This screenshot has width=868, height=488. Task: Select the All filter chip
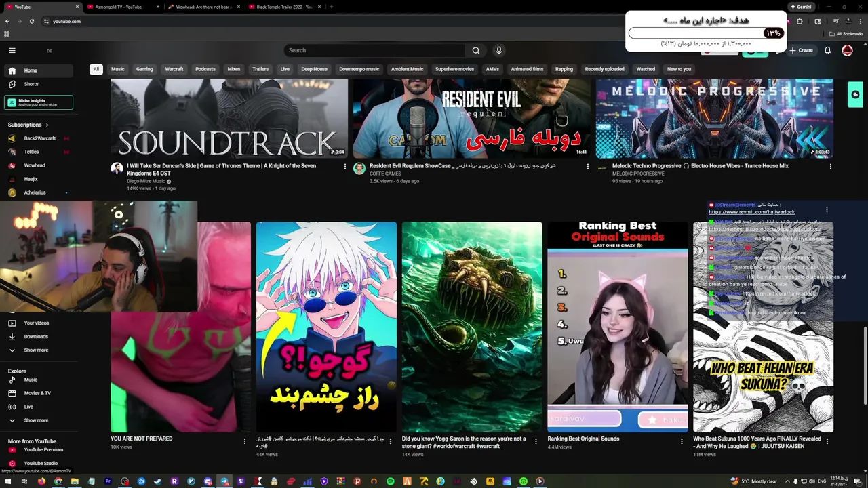(x=96, y=69)
